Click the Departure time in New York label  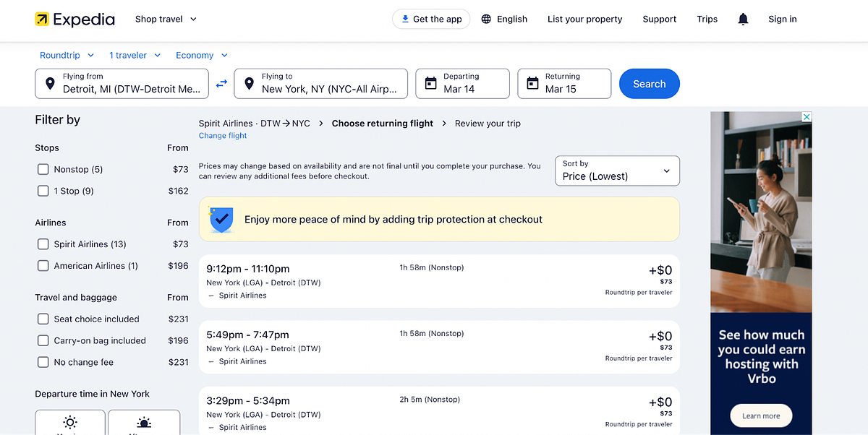93,394
